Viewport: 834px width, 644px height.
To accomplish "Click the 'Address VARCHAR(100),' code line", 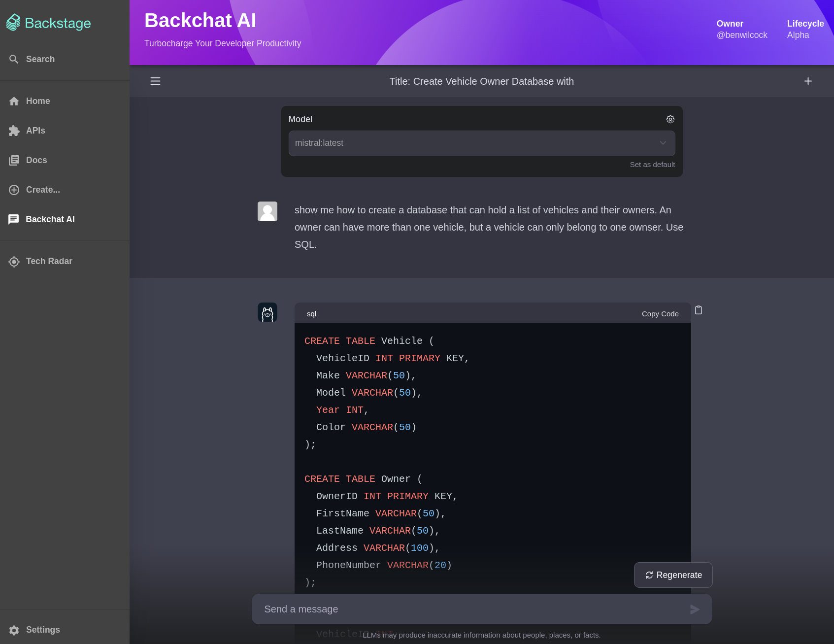I will (x=378, y=548).
